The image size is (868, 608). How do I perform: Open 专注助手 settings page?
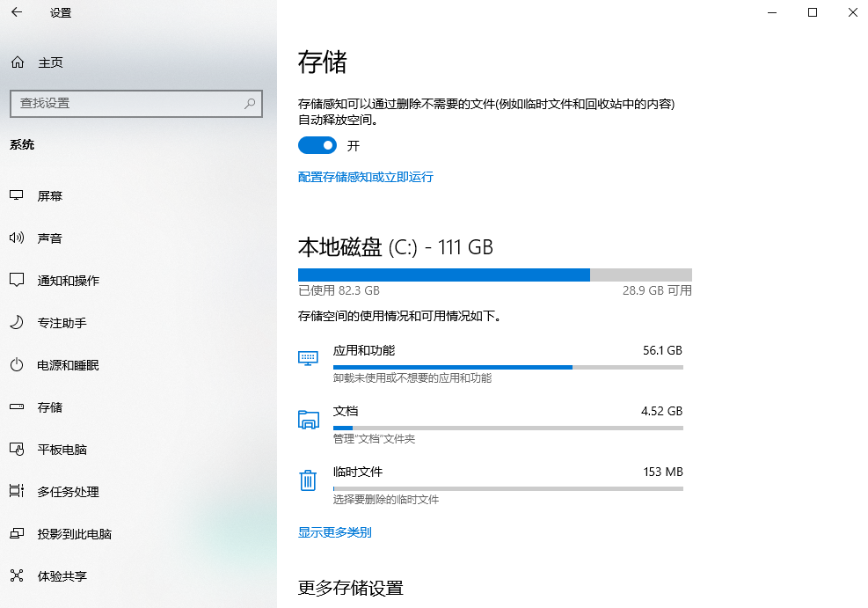138,322
